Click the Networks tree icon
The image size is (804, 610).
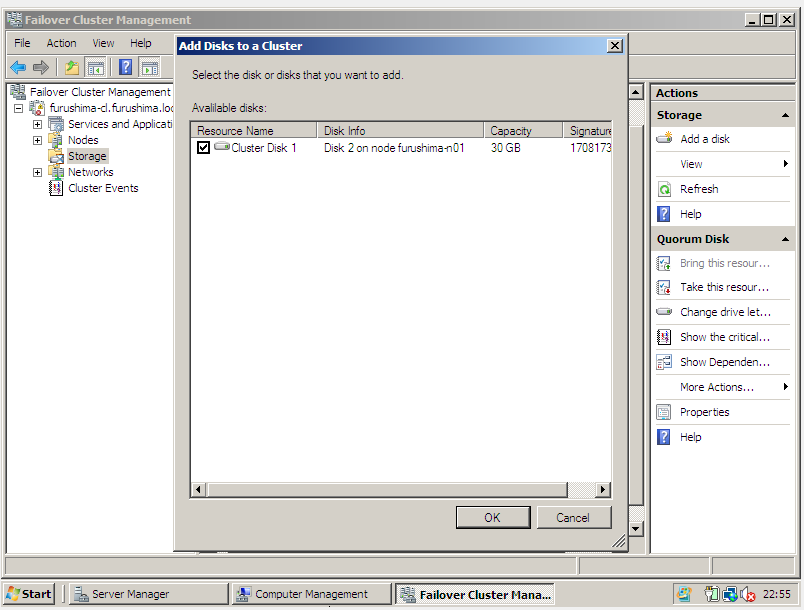(x=56, y=172)
